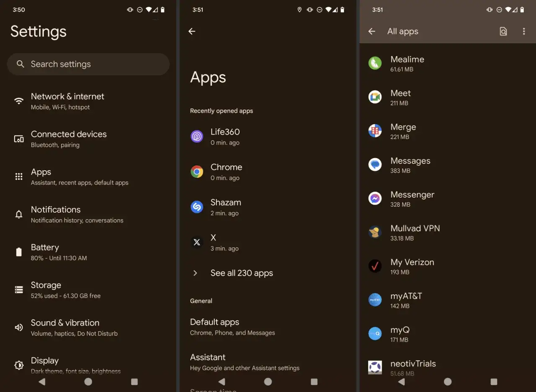
Task: Tap the Mullvad VPN app icon
Action: pos(375,232)
